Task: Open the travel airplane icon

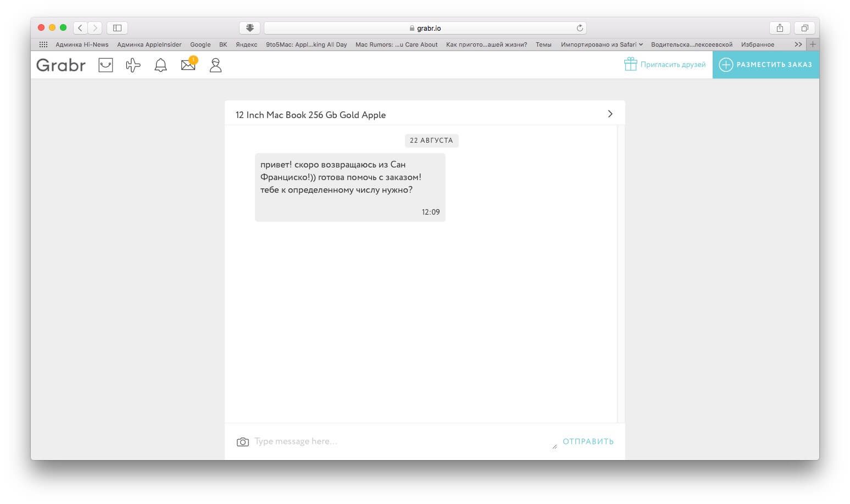Action: [133, 65]
